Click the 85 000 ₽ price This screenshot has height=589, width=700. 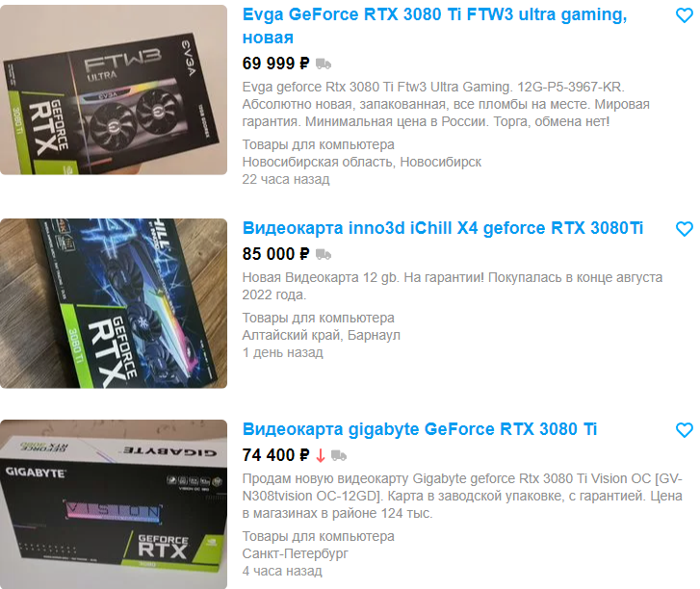[275, 254]
